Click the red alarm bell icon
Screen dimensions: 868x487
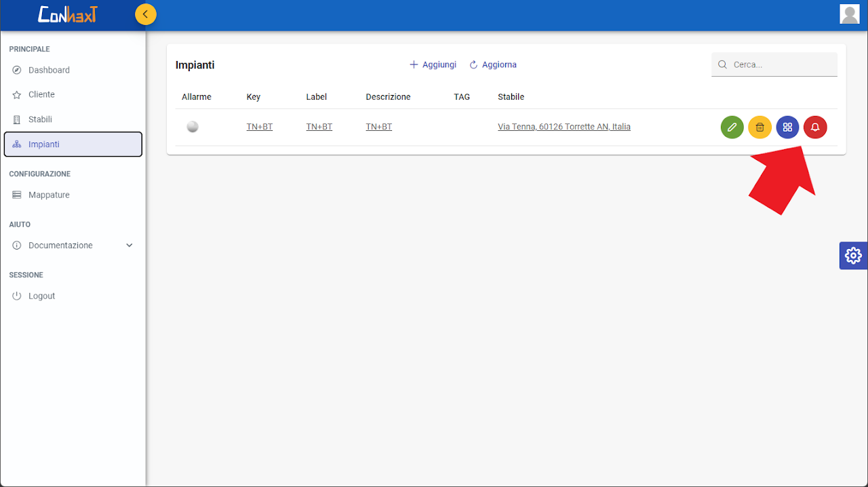pyautogui.click(x=815, y=127)
